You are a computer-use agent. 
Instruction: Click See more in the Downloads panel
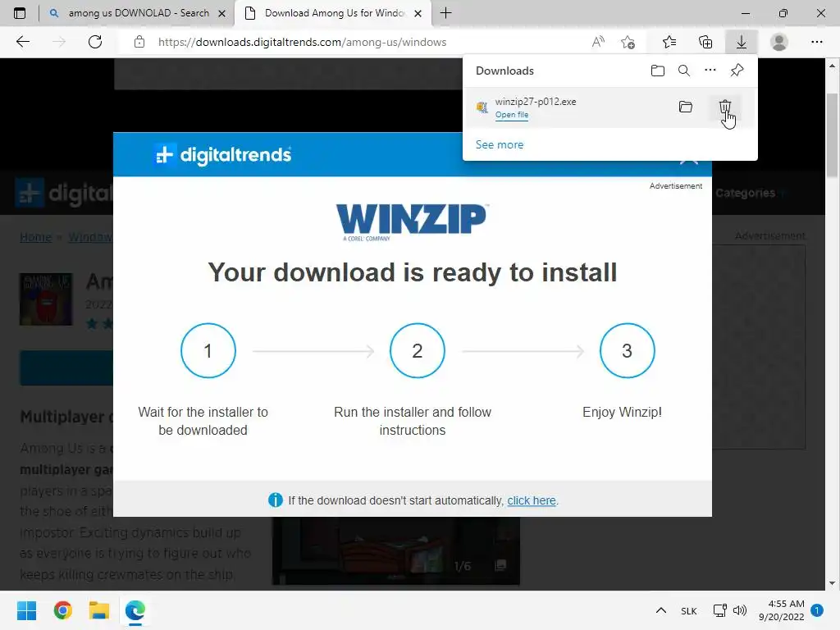[x=500, y=144]
